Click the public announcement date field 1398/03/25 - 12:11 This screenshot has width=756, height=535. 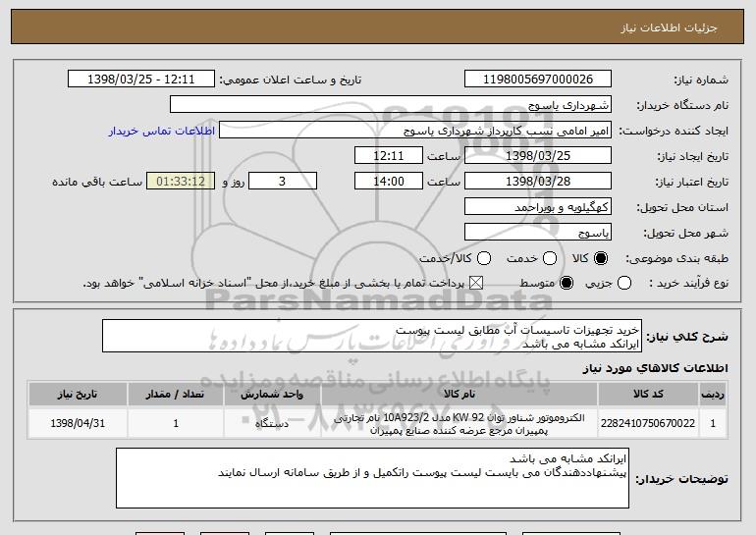[x=141, y=80]
